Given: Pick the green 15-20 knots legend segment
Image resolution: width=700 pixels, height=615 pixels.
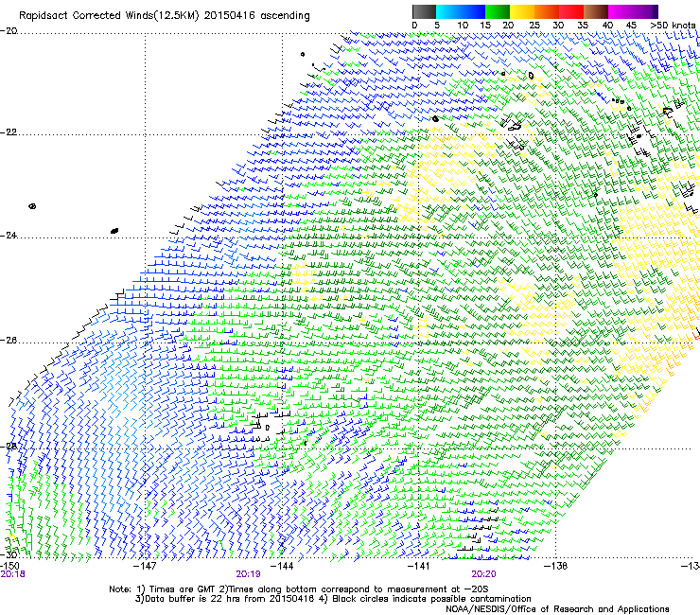Looking at the screenshot, I should pos(498,11).
